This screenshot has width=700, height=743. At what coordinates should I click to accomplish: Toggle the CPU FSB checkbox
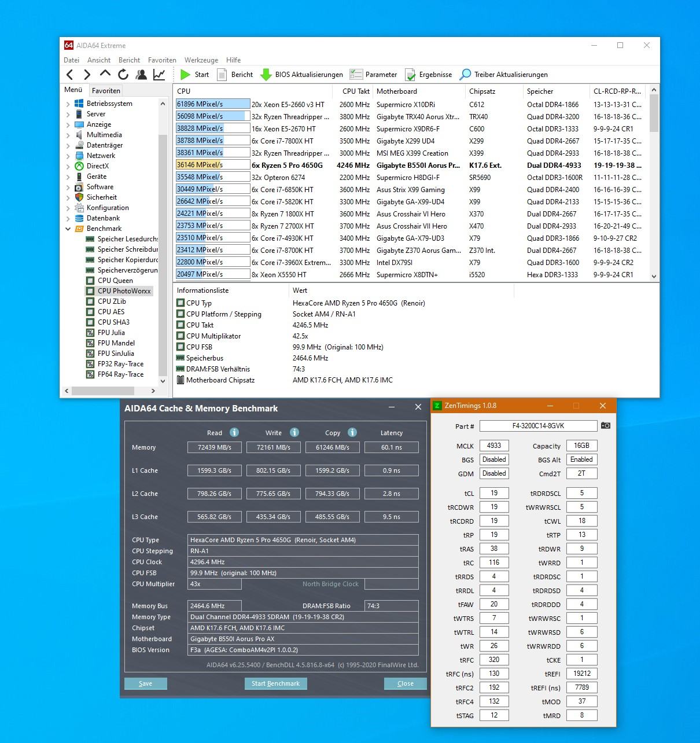click(180, 347)
